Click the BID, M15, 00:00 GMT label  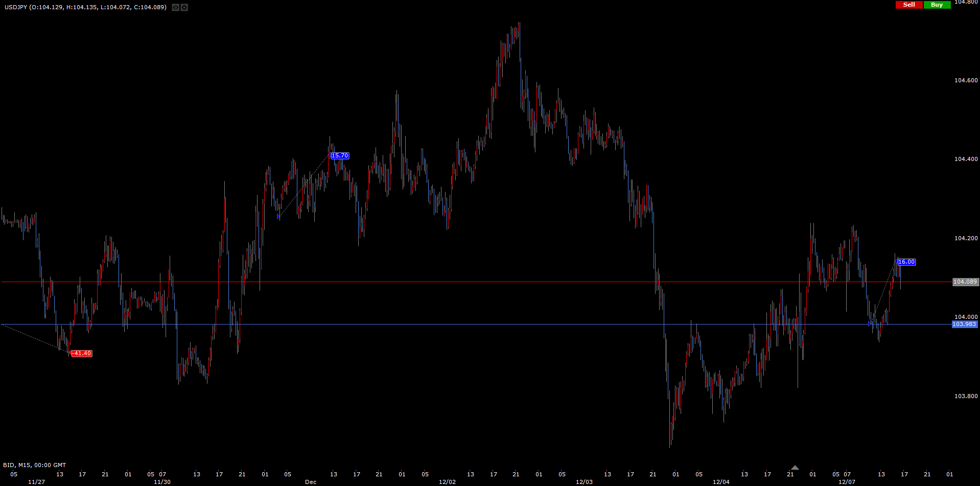(34, 465)
